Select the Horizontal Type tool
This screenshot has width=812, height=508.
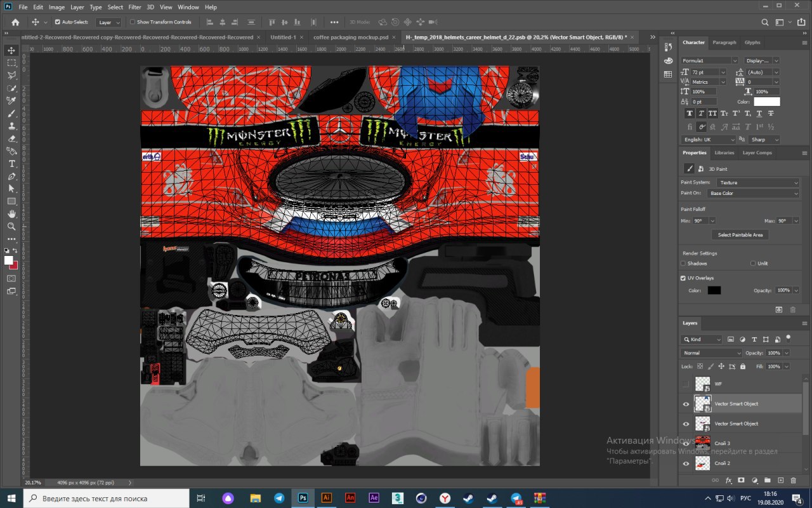11,163
